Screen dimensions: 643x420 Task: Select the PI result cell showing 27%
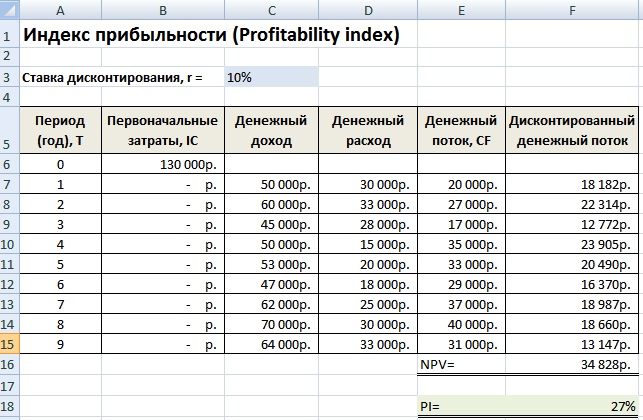click(x=573, y=406)
